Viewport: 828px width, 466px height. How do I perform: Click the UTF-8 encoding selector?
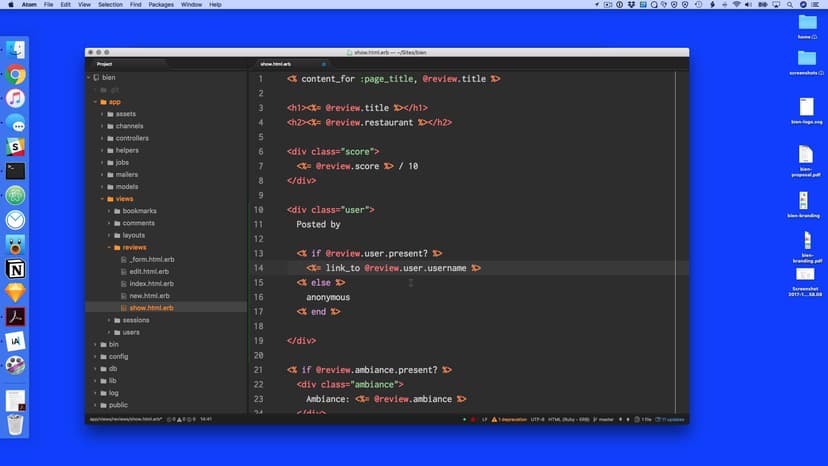(537, 419)
